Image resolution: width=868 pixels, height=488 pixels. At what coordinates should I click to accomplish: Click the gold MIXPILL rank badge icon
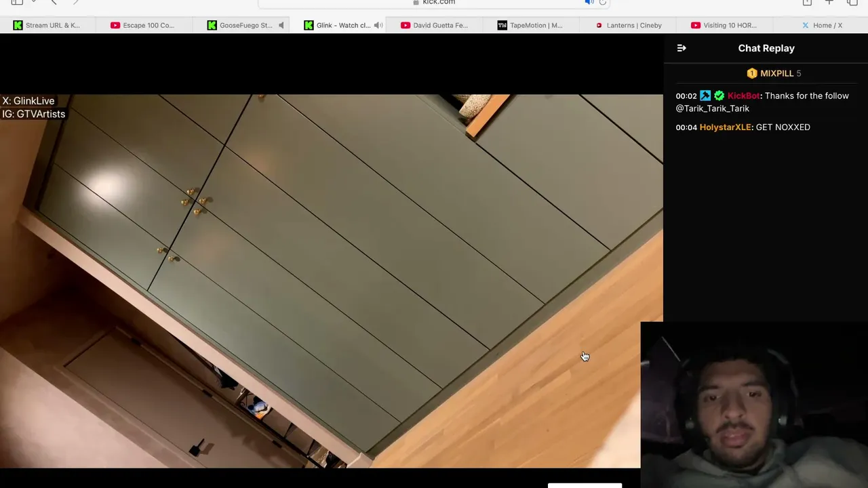coord(752,73)
